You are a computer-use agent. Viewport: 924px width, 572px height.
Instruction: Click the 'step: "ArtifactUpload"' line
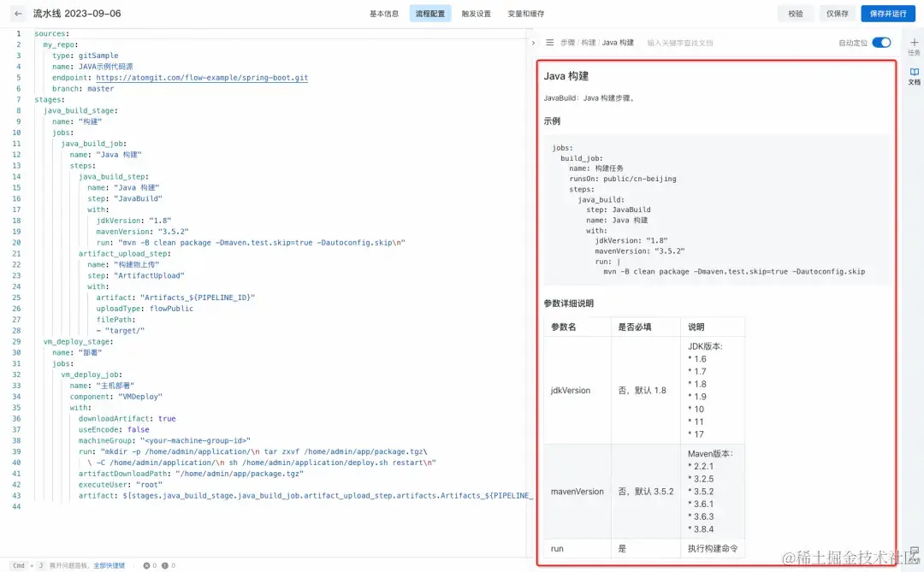(x=135, y=275)
